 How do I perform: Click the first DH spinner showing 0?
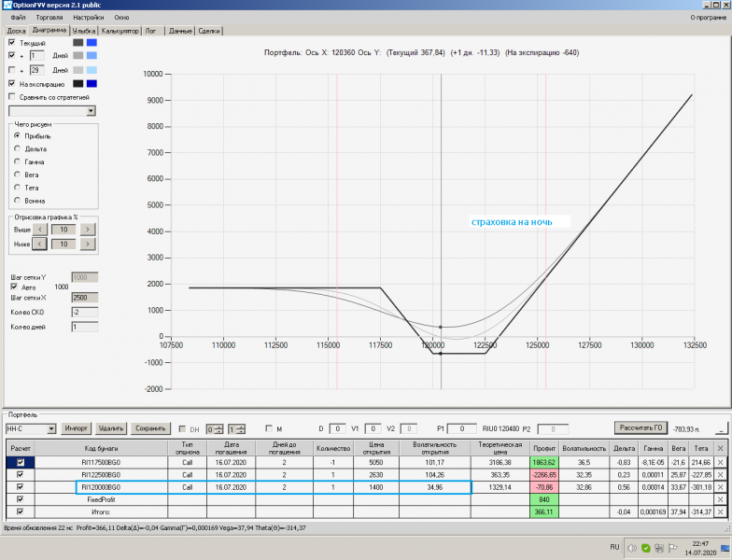tap(215, 429)
